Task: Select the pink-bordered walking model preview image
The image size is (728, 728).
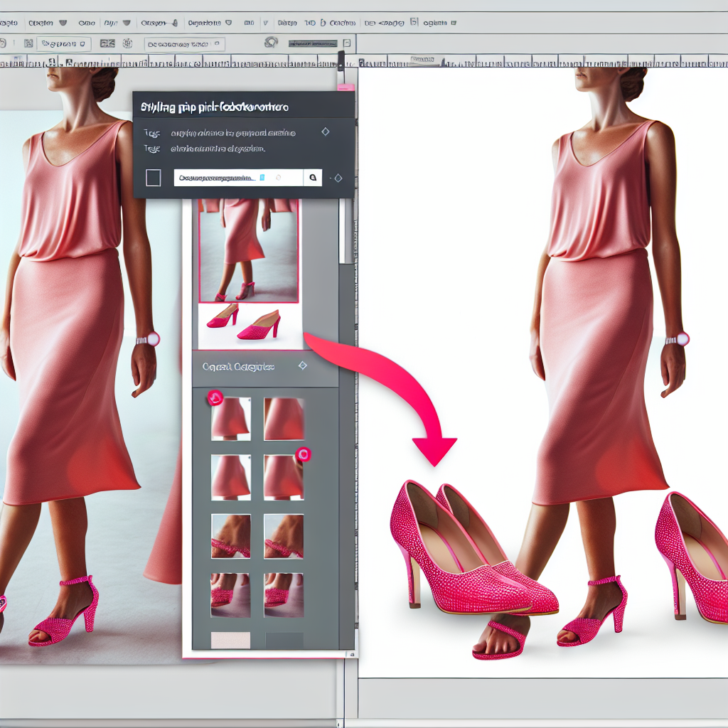Action: point(248,250)
